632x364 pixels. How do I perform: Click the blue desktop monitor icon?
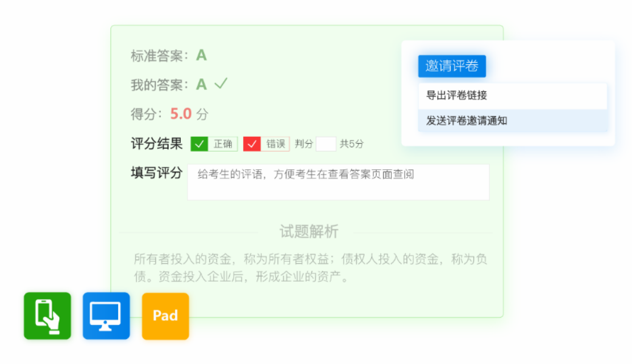[106, 316]
